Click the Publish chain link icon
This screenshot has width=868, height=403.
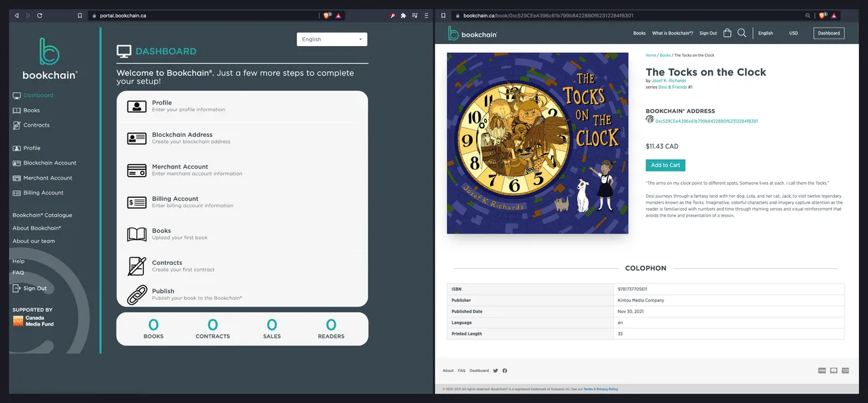point(137,295)
